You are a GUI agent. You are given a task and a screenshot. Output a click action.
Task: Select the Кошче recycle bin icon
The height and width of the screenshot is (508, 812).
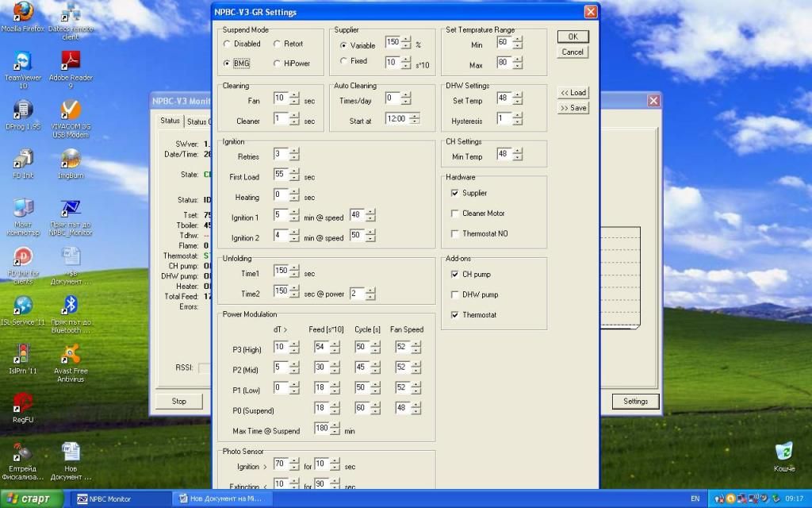tap(784, 457)
